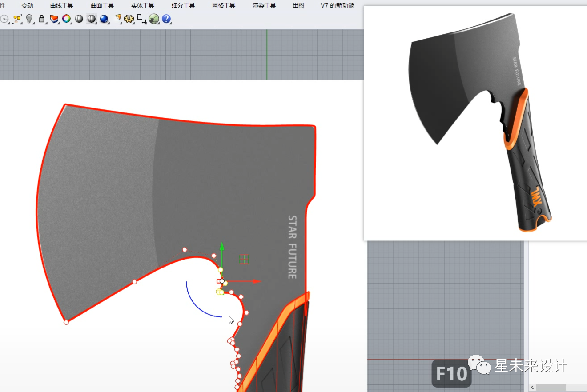Image resolution: width=587 pixels, height=392 pixels.
Task: Click the green Grasshopper icon
Action: [154, 19]
